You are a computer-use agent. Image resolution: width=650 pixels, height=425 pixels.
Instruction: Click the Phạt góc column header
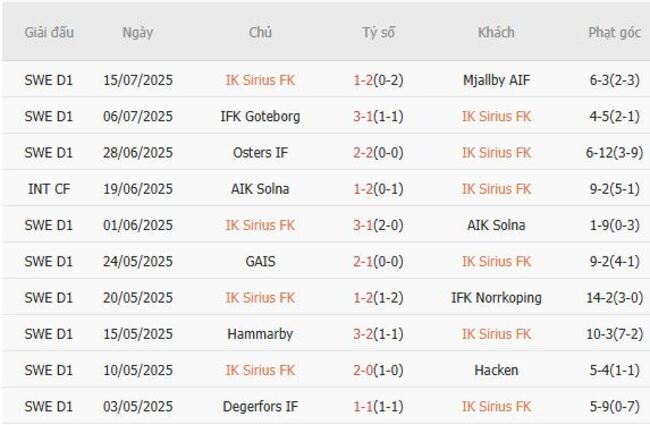[614, 33]
